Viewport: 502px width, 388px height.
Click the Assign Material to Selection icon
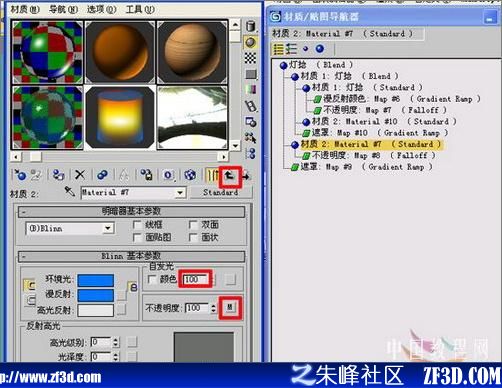click(59, 175)
